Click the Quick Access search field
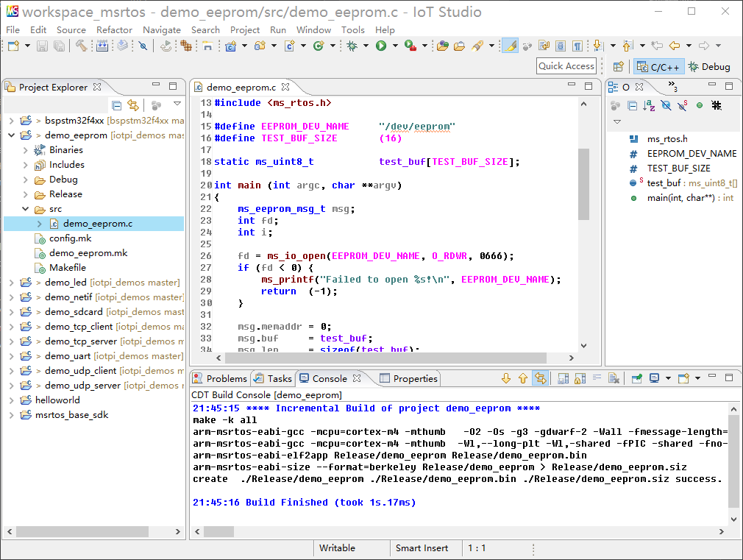The height and width of the screenshot is (560, 743). click(566, 66)
